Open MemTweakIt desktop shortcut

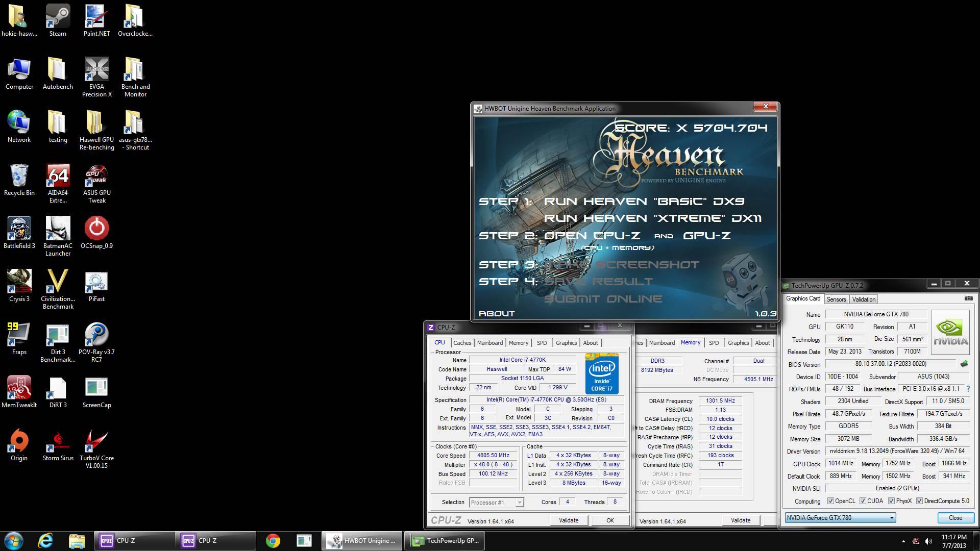click(x=19, y=391)
